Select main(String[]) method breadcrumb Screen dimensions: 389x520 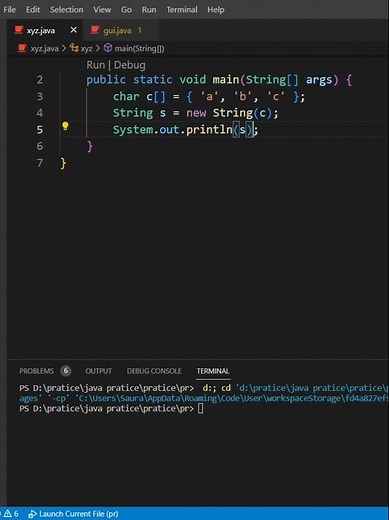click(x=139, y=49)
